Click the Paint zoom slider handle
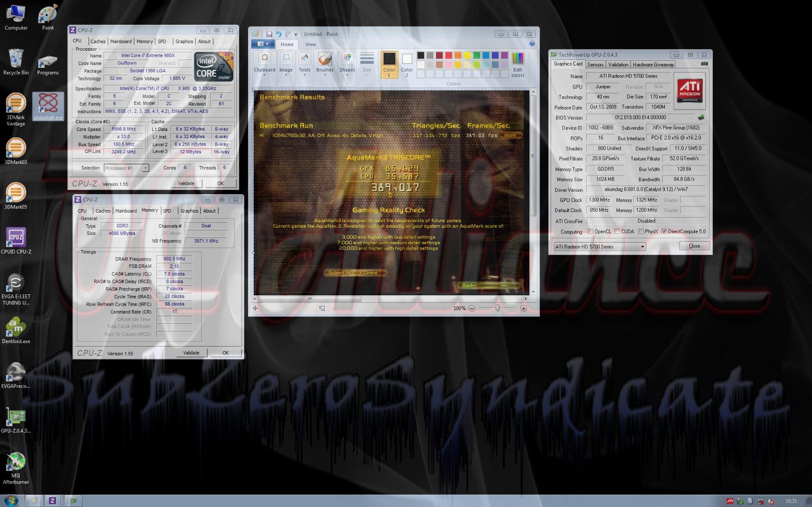 (497, 308)
